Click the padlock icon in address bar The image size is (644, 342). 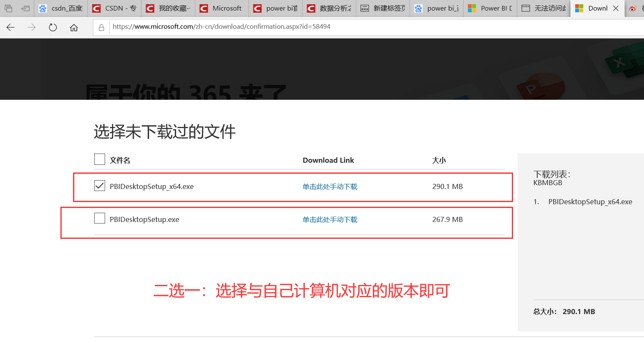101,27
